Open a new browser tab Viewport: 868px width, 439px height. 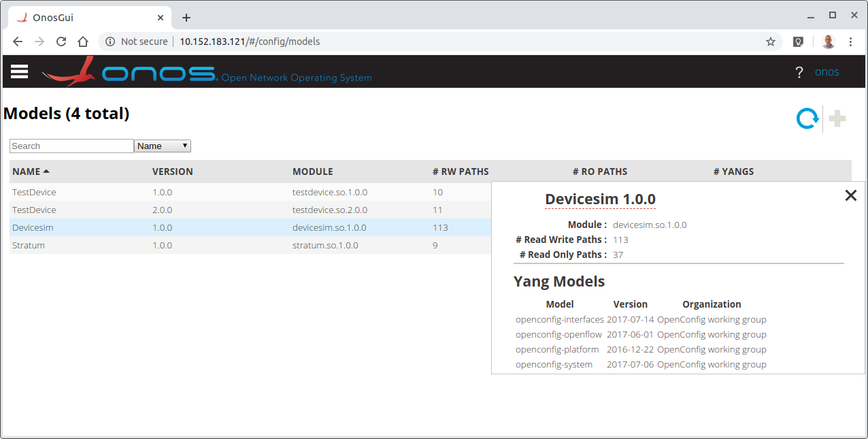(x=186, y=18)
